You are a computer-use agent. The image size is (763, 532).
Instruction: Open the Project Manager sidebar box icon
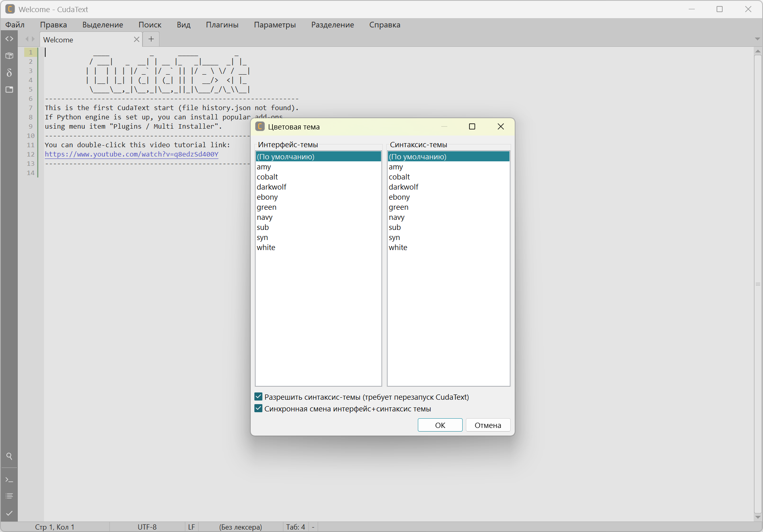9,56
